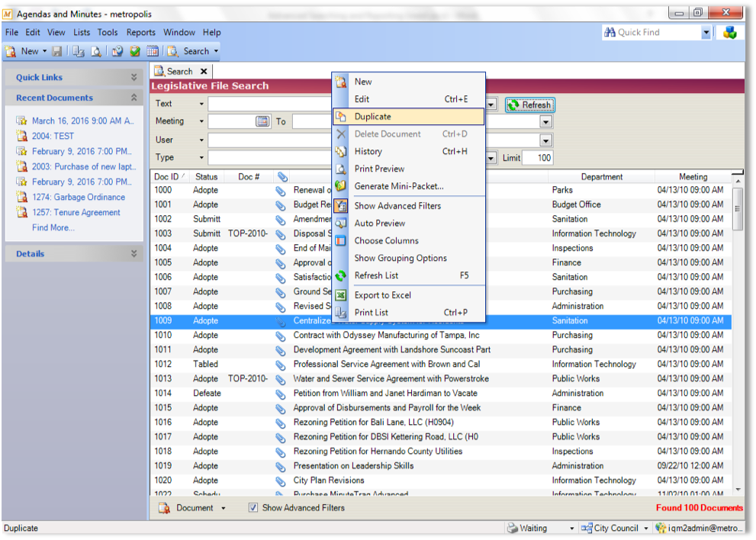Collapse the Recent Documents panel
756x540 pixels.
134,98
